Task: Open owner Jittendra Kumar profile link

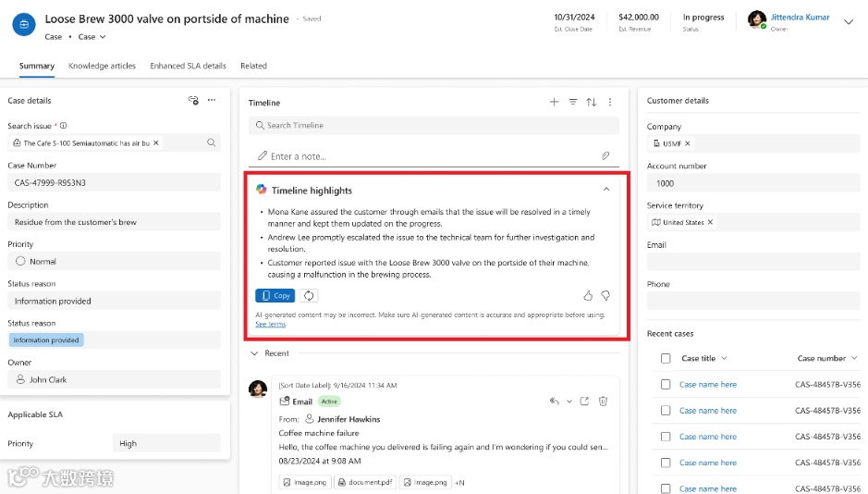Action: point(800,18)
